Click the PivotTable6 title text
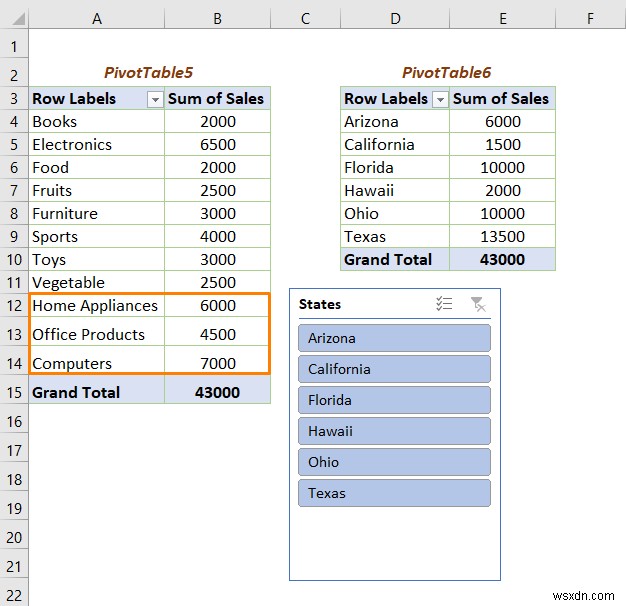The height and width of the screenshot is (606, 626). [446, 73]
